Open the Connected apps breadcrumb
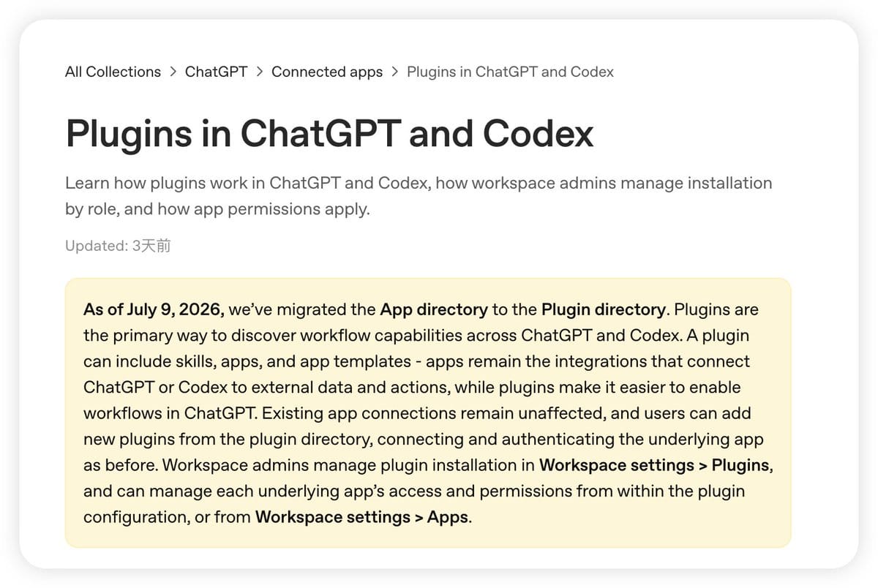878x588 pixels. (327, 72)
